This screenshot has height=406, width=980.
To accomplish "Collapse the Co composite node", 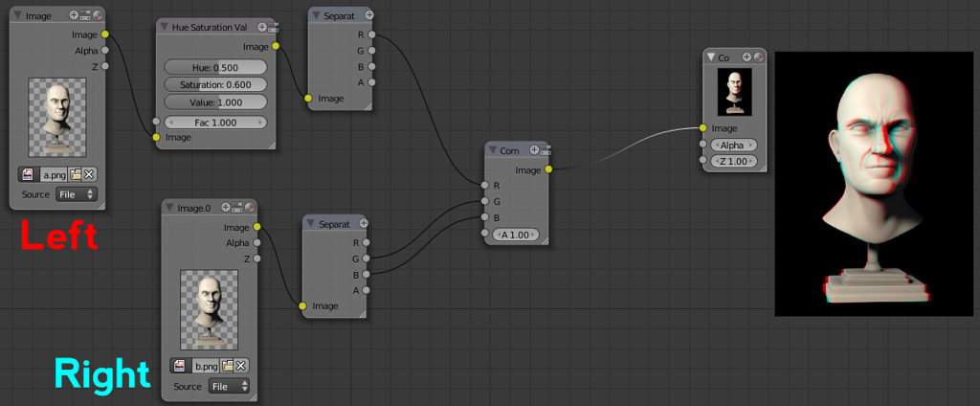I will coord(711,57).
